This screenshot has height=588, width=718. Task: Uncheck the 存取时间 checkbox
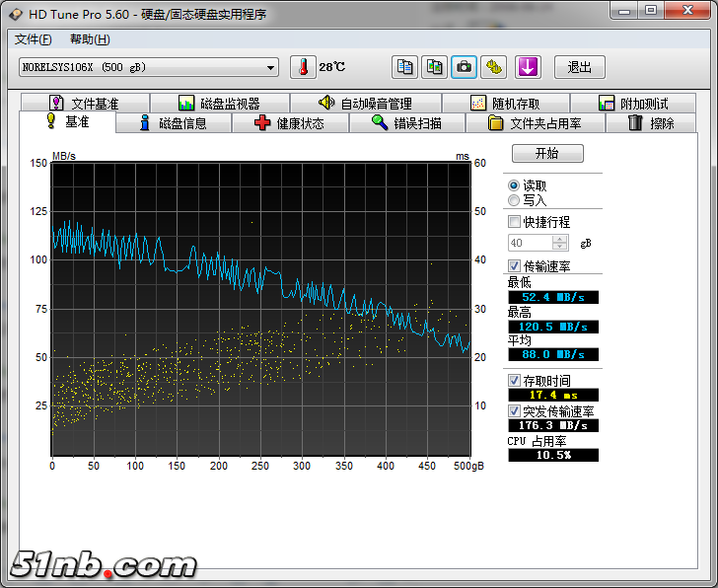point(514,380)
